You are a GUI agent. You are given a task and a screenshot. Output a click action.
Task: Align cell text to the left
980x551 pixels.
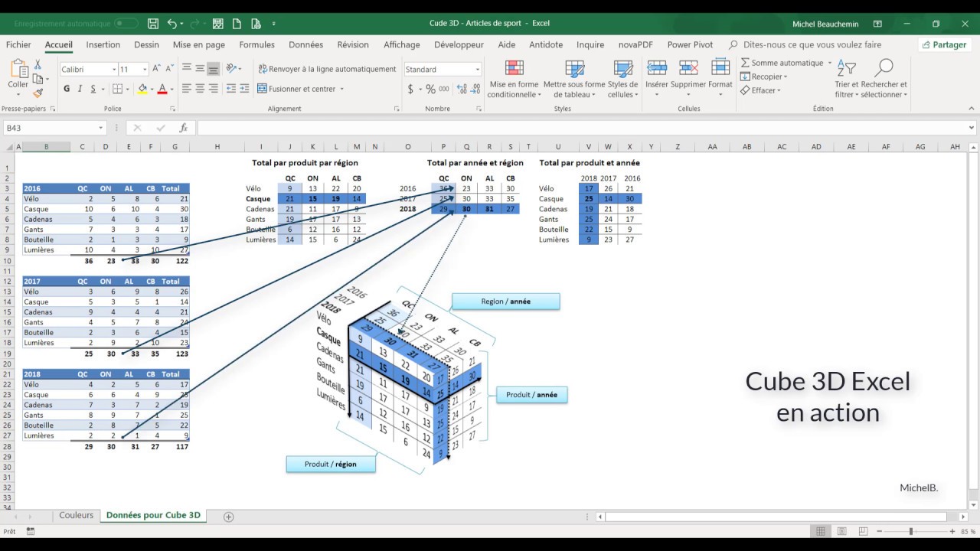click(186, 89)
